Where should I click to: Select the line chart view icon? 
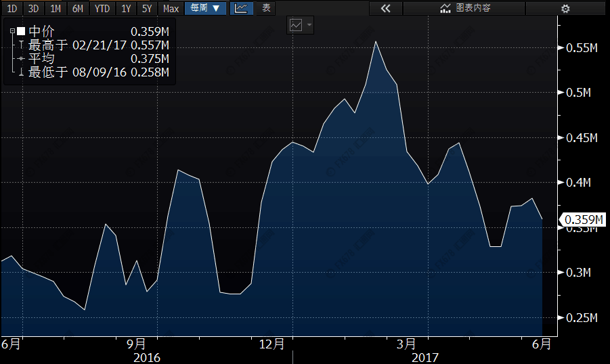240,8
